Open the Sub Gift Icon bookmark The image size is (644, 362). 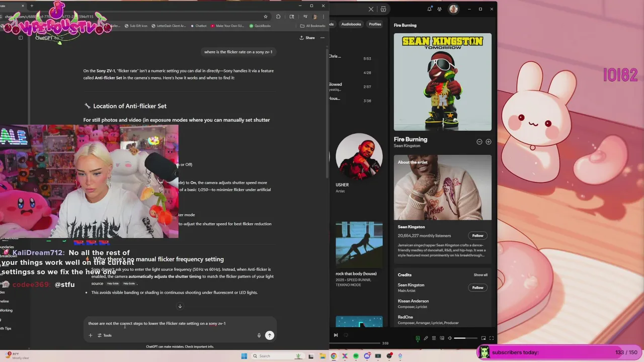pos(135,26)
